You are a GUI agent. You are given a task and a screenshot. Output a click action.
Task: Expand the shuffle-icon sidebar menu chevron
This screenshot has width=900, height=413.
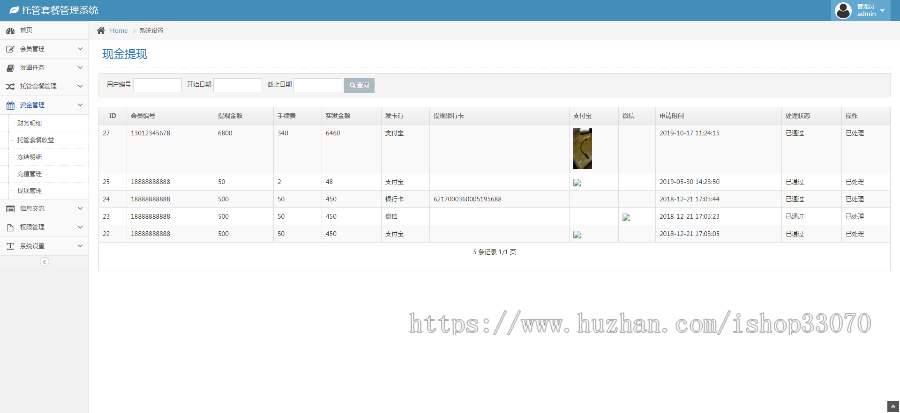pyautogui.click(x=80, y=87)
